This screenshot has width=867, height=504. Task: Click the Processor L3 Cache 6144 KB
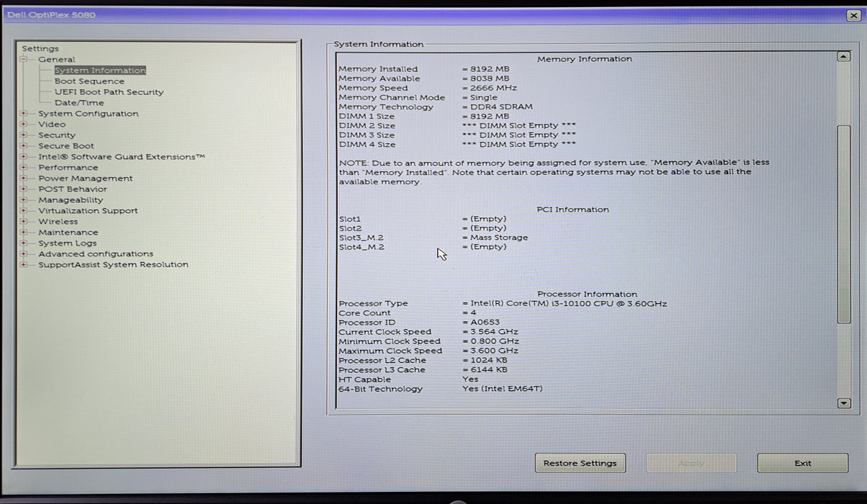[x=485, y=369]
